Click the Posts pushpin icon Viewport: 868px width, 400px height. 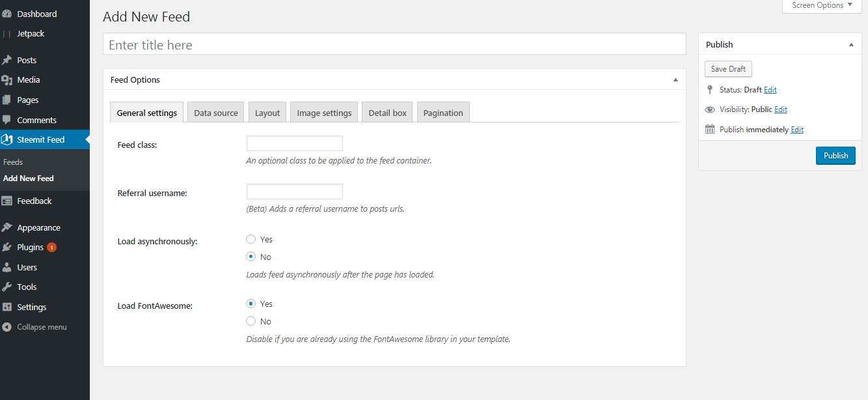(x=7, y=60)
